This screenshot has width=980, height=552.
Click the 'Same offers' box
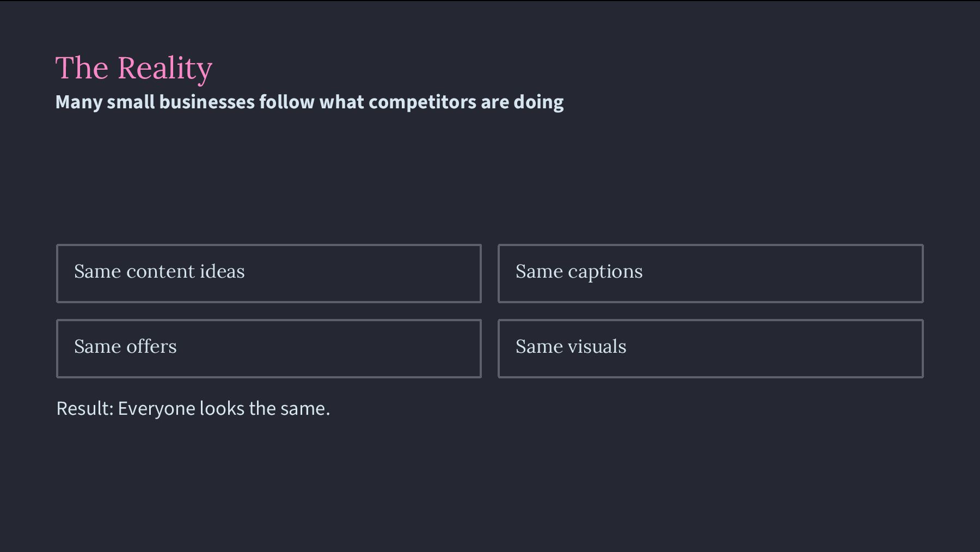[x=268, y=348]
